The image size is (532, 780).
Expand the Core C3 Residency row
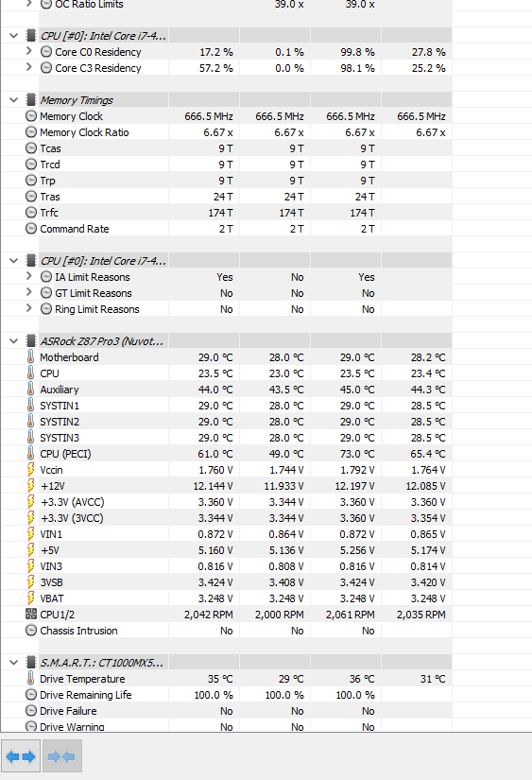tap(29, 67)
